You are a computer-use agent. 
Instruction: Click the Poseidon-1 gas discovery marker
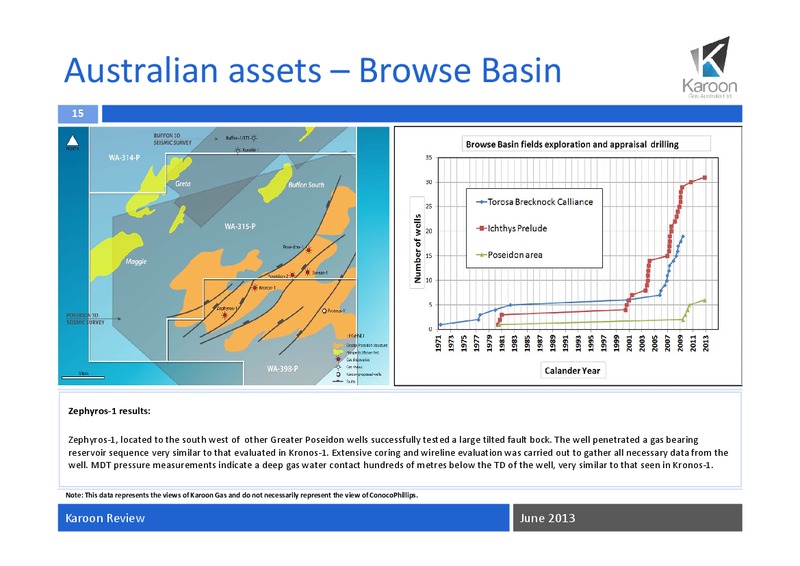(x=308, y=250)
